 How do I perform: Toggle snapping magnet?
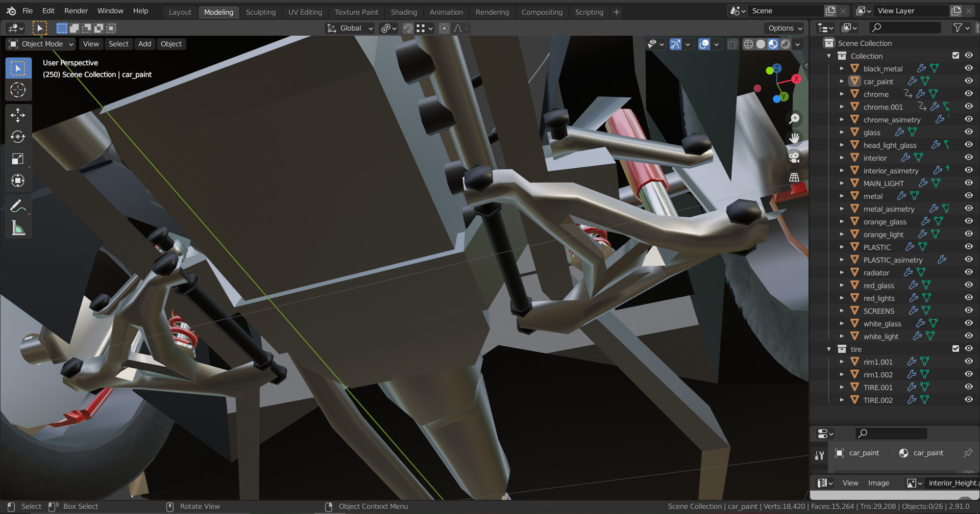pos(408,29)
